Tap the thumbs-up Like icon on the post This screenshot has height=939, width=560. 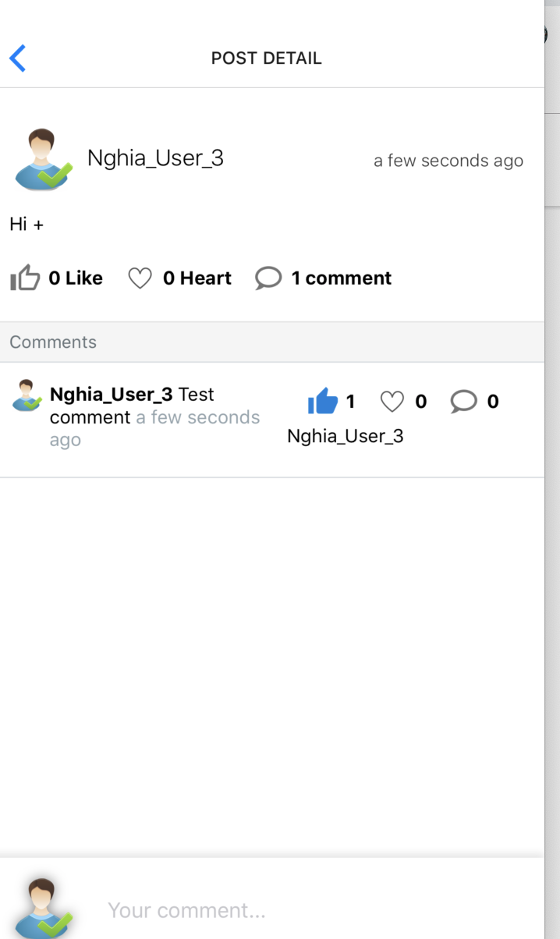25,278
